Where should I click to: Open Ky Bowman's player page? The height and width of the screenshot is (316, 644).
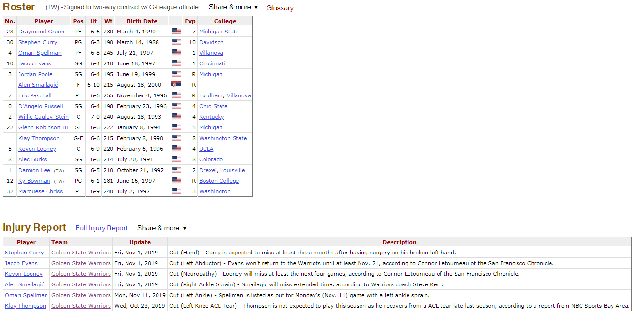tap(34, 181)
